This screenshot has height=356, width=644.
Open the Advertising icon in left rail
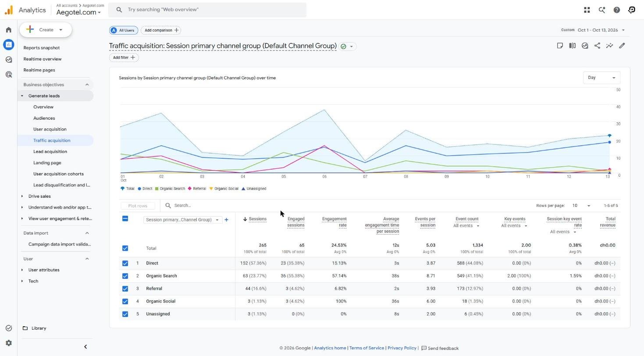click(8, 75)
